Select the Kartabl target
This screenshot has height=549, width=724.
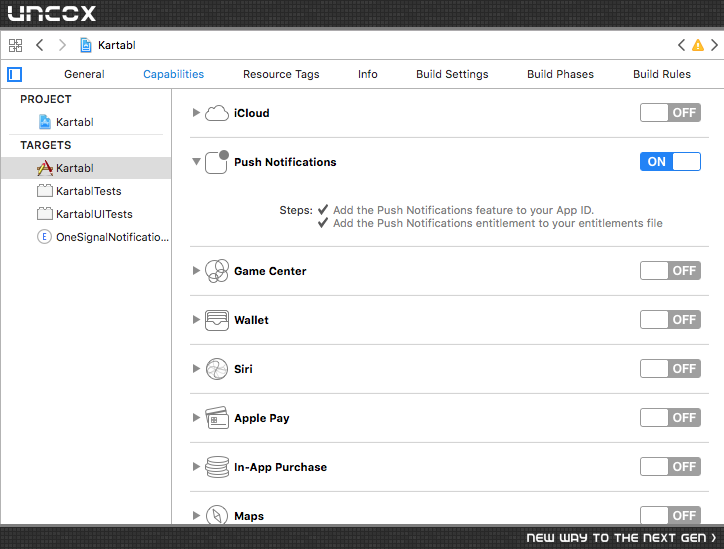[x=86, y=168]
